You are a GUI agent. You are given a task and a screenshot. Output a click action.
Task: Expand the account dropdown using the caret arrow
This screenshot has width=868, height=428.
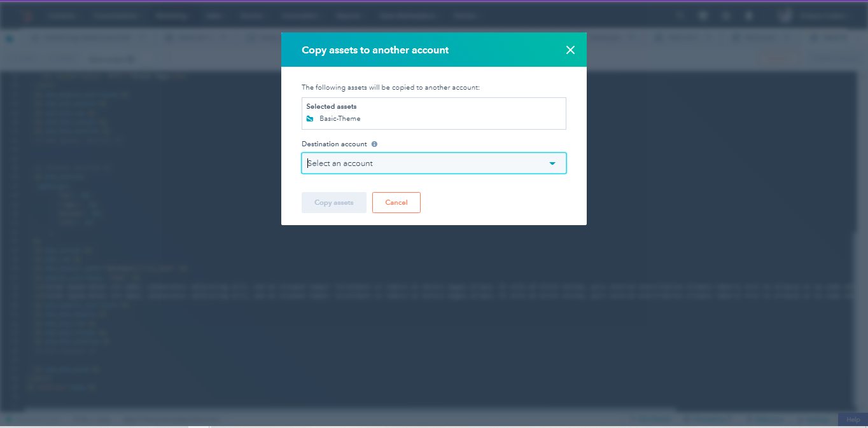click(x=552, y=163)
